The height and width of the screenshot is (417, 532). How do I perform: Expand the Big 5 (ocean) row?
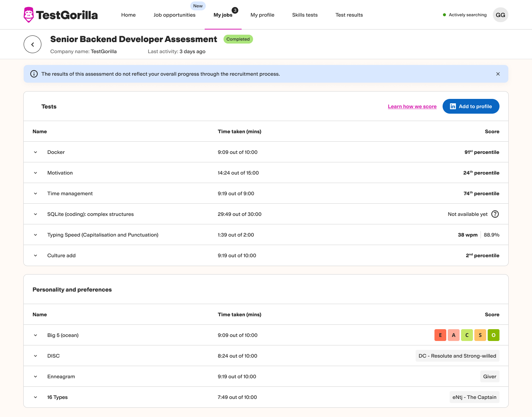(x=35, y=335)
